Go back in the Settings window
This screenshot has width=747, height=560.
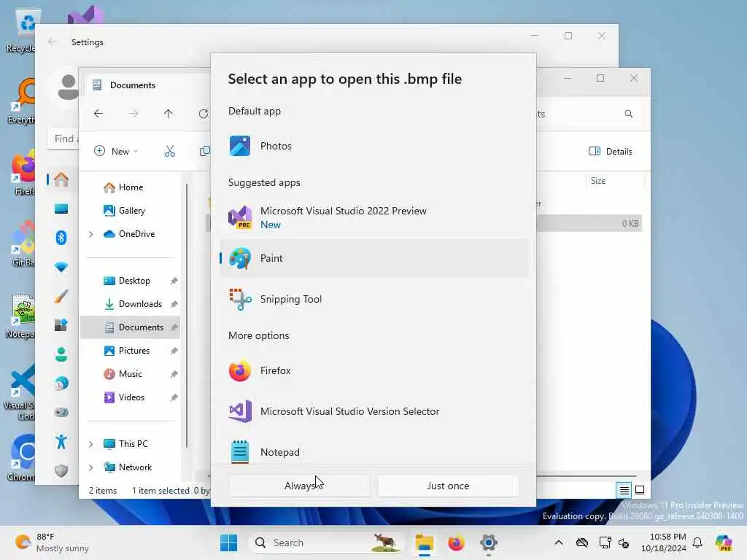(x=52, y=42)
